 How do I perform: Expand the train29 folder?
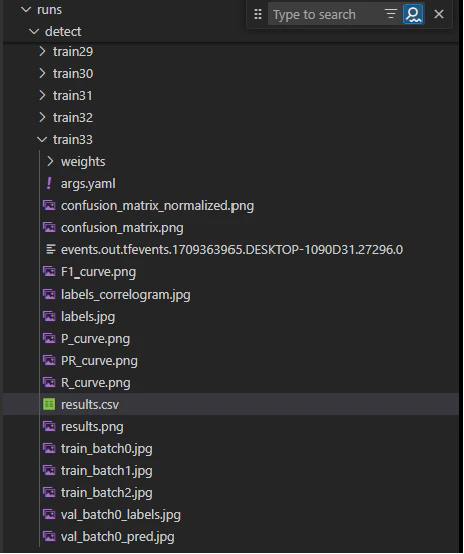pos(42,52)
